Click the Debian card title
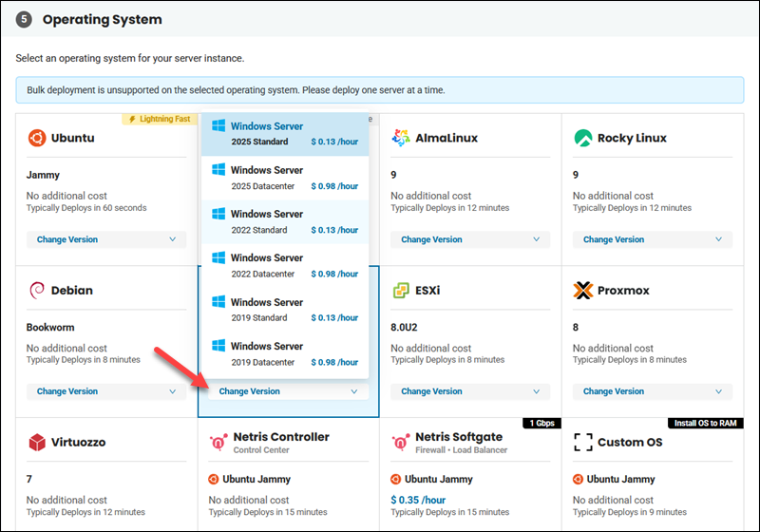 pyautogui.click(x=72, y=291)
